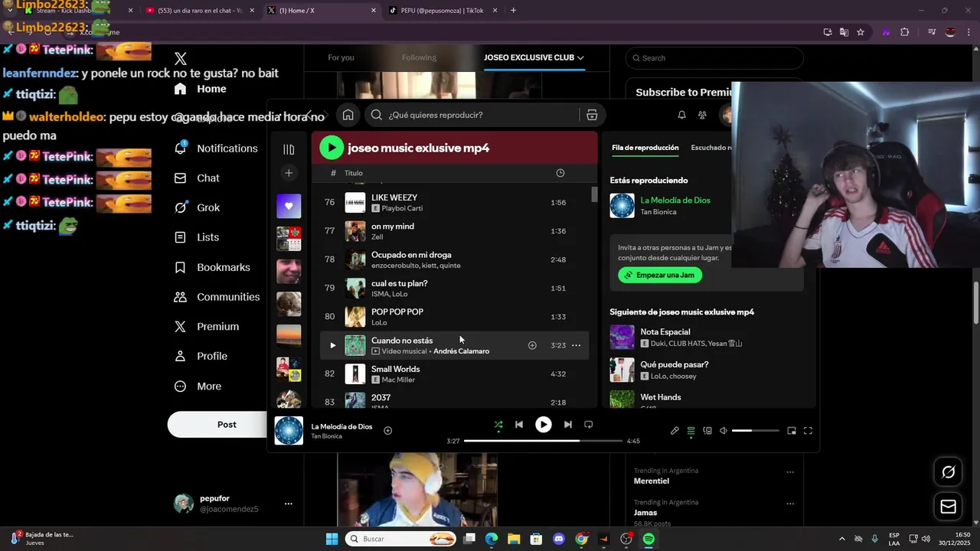This screenshot has height=551, width=980.
Task: Open X Bookmarks
Action: coord(213,267)
